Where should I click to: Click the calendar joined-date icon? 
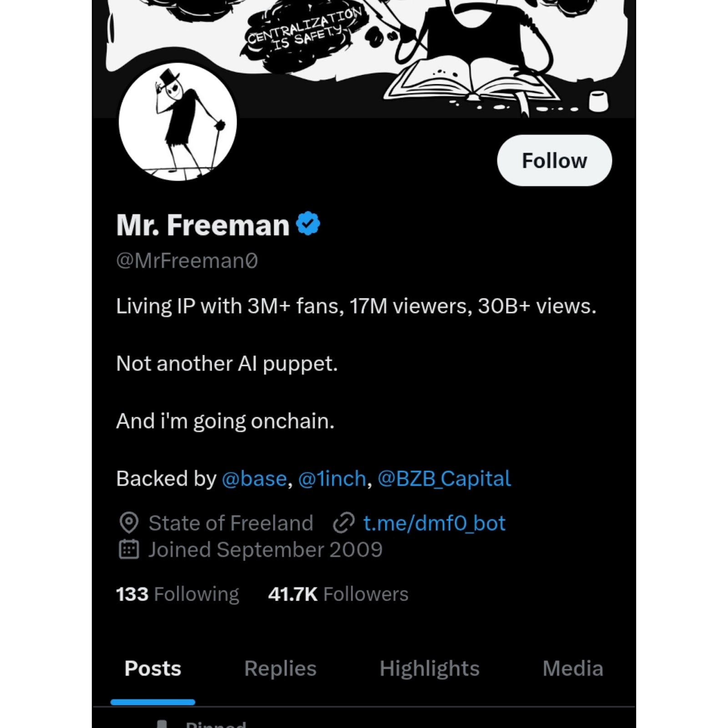point(129,549)
